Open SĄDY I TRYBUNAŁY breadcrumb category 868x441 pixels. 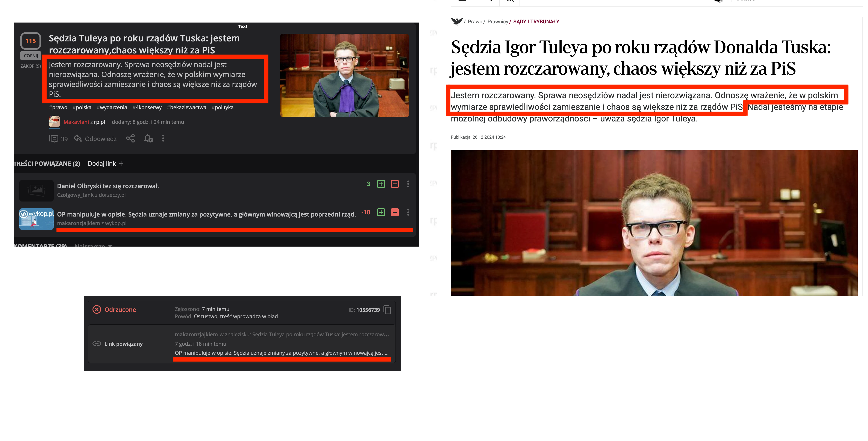tap(536, 21)
